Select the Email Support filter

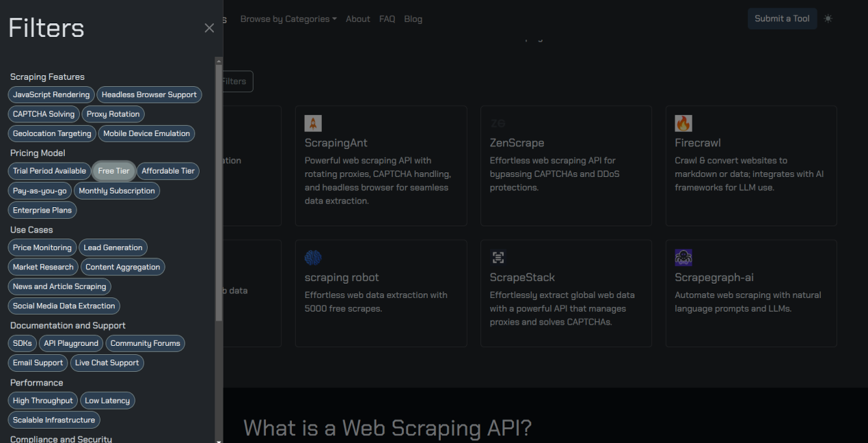(38, 363)
